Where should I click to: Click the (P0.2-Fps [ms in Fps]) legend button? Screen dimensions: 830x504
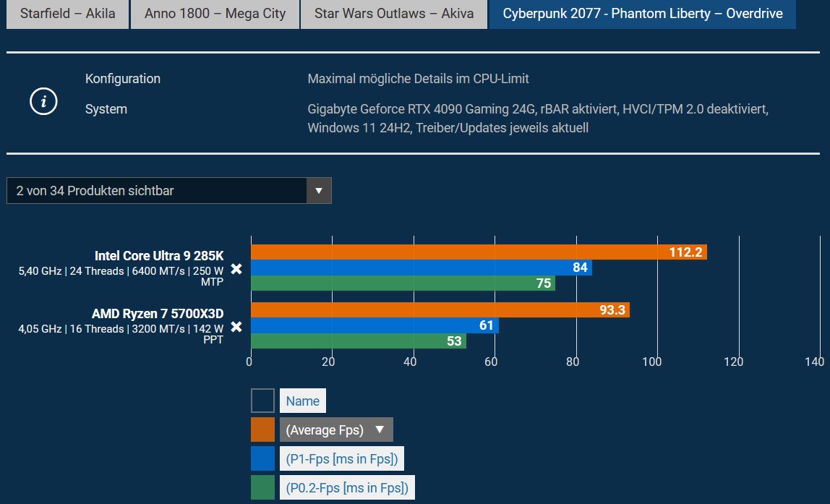pyautogui.click(x=347, y=487)
